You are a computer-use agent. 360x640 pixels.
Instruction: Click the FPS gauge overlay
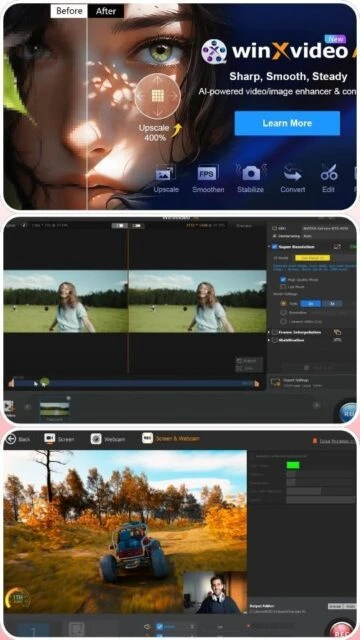click(x=18, y=599)
